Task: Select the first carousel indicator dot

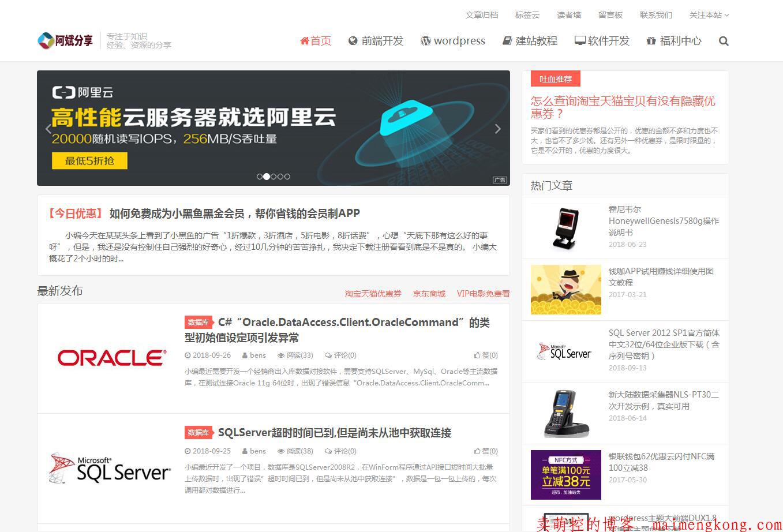Action: [x=260, y=177]
